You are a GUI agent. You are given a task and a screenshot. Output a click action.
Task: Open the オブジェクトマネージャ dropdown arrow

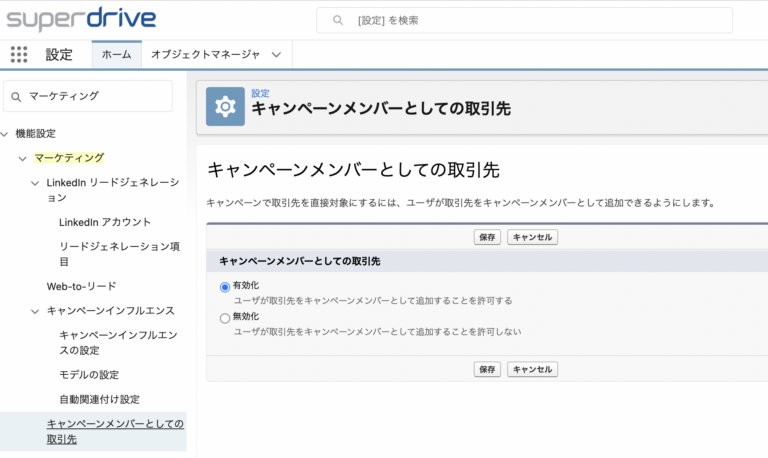pyautogui.click(x=276, y=55)
